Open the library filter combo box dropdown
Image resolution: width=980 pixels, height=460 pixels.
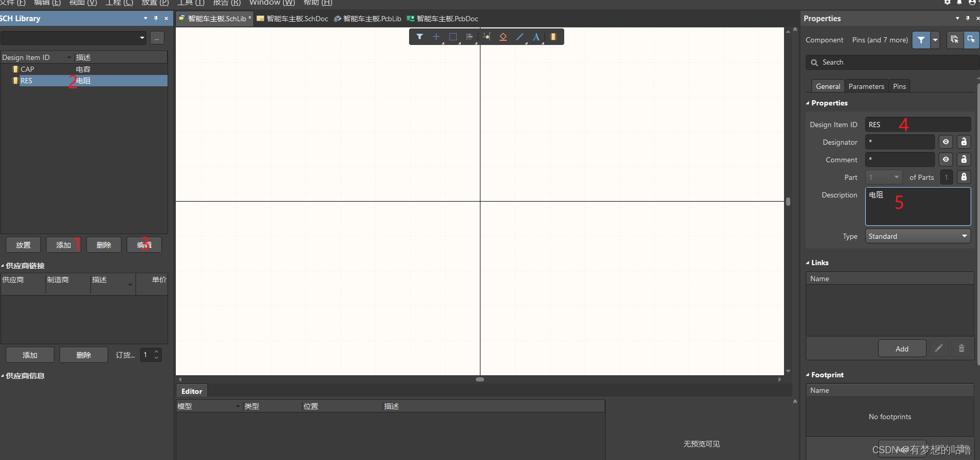(142, 38)
